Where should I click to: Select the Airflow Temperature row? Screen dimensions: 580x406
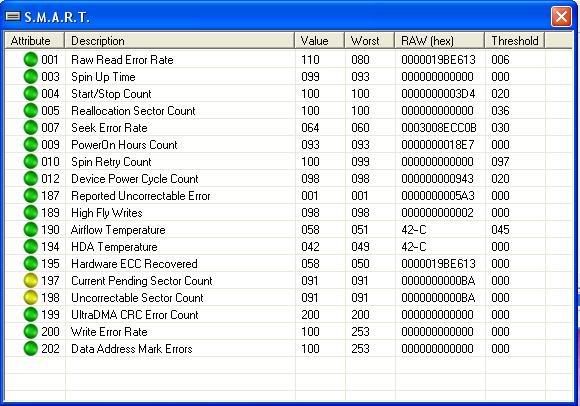tap(289, 230)
